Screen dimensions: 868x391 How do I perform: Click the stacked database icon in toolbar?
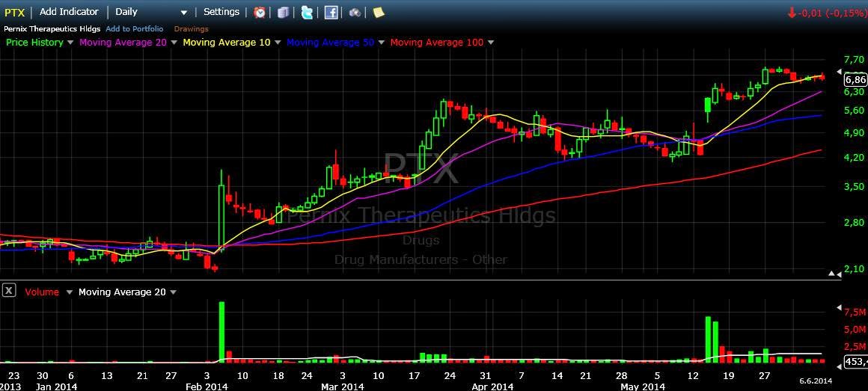pos(284,12)
